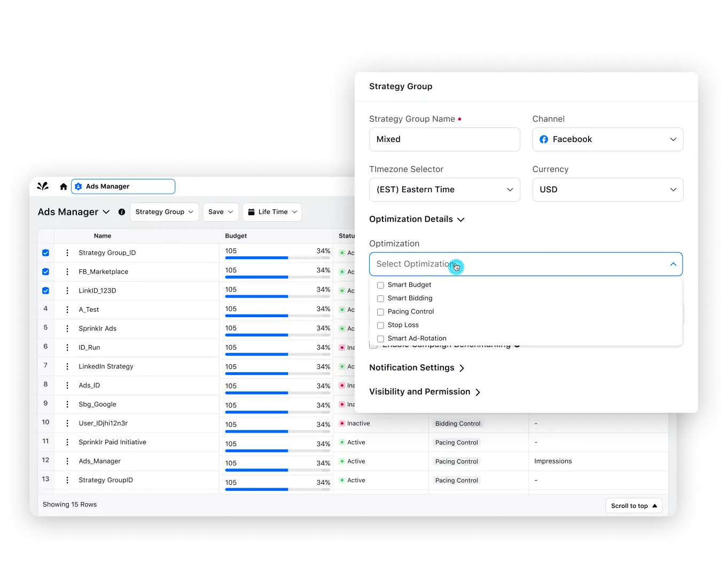Open row menu for Ads_ID
Image resolution: width=727 pixels, height=588 pixels.
(67, 386)
